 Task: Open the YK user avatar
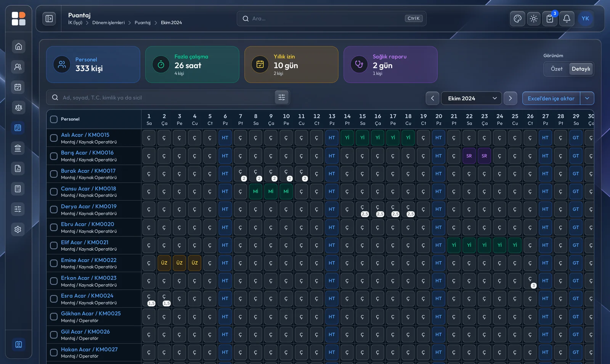click(585, 19)
